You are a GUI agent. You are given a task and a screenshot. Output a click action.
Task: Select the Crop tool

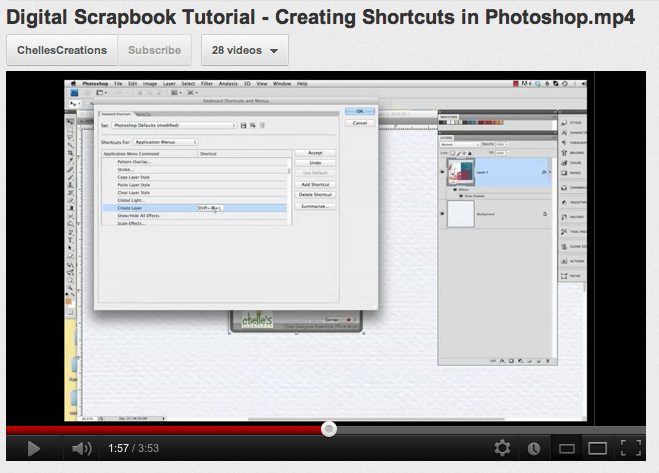pos(70,153)
